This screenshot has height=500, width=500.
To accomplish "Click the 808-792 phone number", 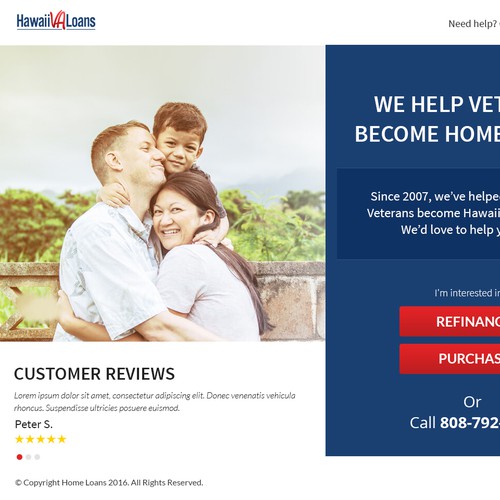I will [470, 423].
